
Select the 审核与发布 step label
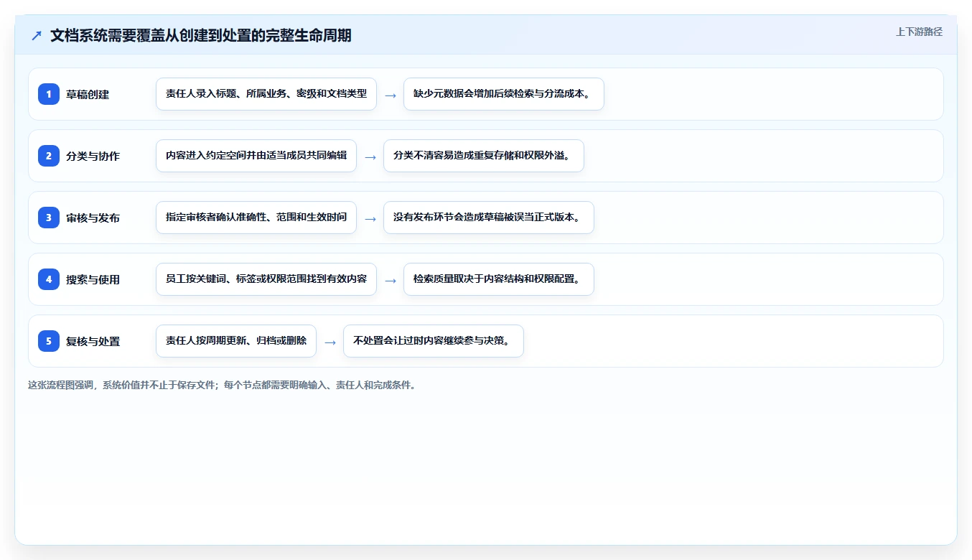point(93,218)
